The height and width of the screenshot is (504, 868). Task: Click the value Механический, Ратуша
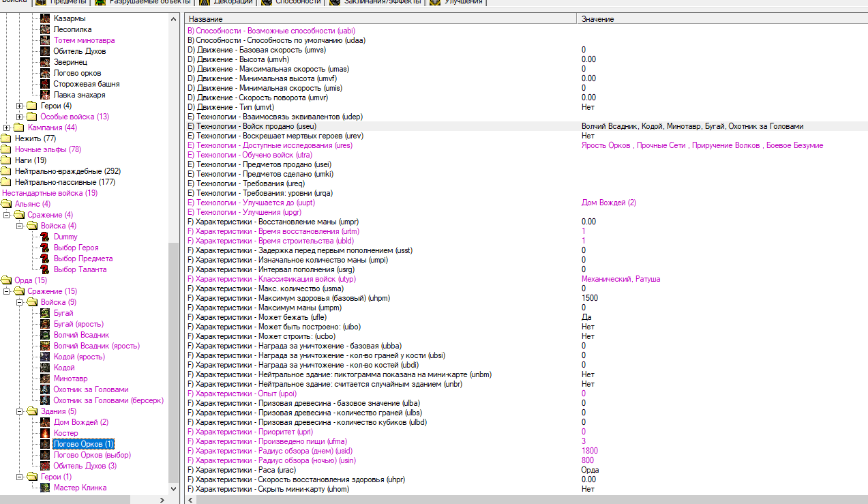[x=620, y=279]
